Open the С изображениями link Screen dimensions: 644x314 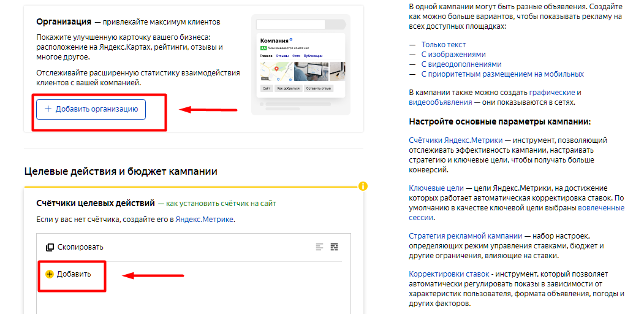[453, 54]
